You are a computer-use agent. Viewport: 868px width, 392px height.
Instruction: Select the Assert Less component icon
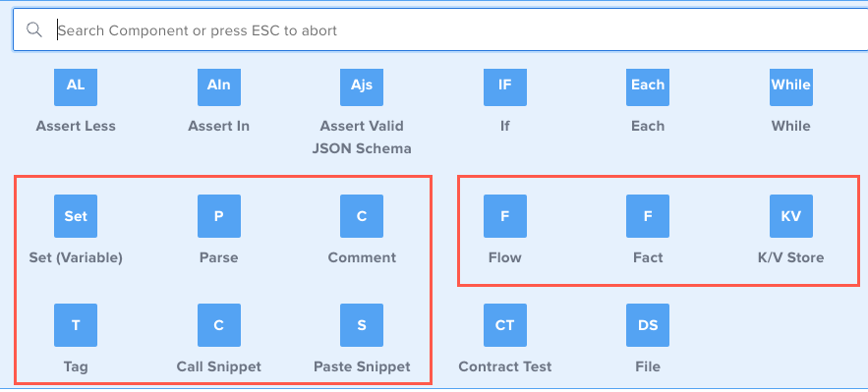(x=76, y=86)
